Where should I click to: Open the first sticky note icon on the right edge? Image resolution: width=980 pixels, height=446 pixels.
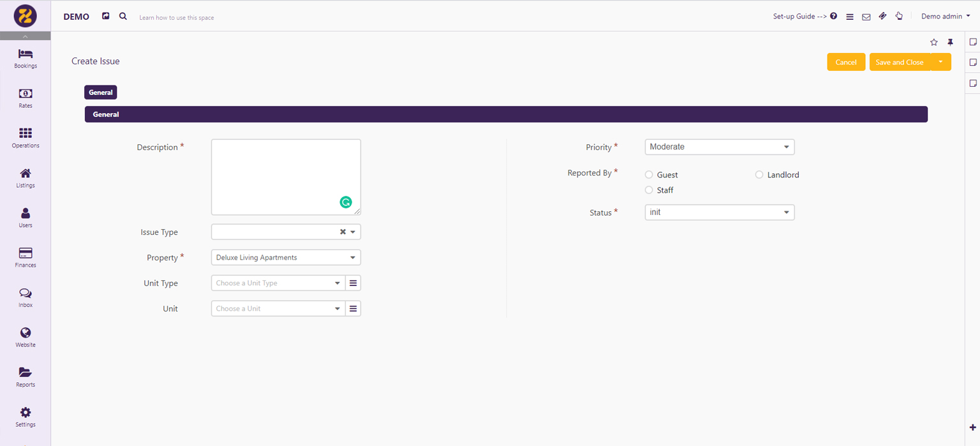coord(973,41)
